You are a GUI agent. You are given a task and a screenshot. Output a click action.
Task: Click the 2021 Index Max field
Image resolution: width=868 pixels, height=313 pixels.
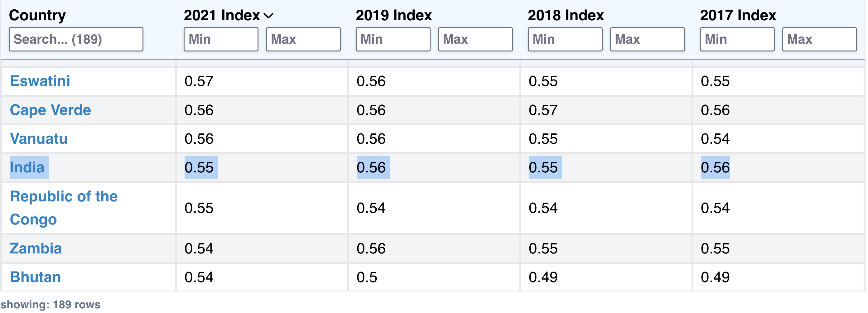click(x=303, y=39)
